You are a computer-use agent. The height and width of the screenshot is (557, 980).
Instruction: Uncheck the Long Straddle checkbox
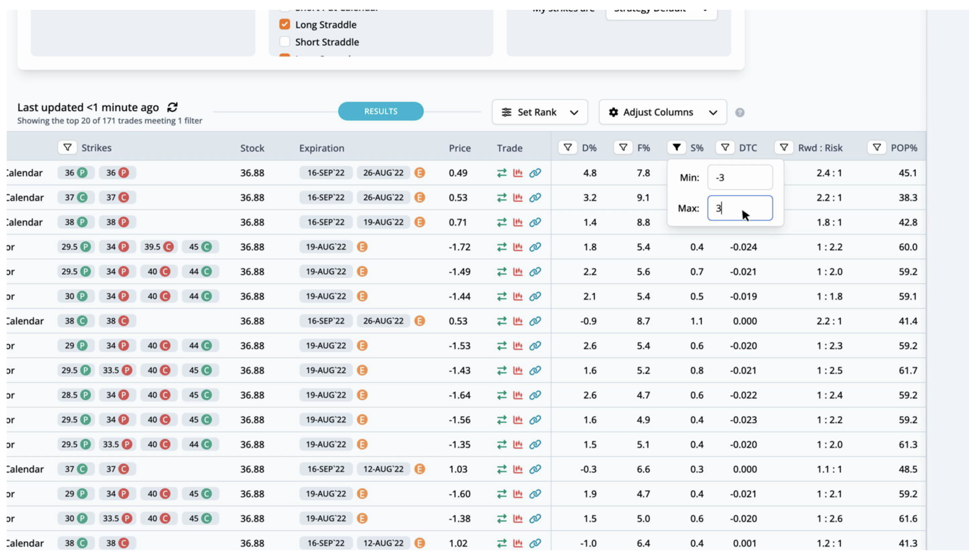[x=284, y=25]
